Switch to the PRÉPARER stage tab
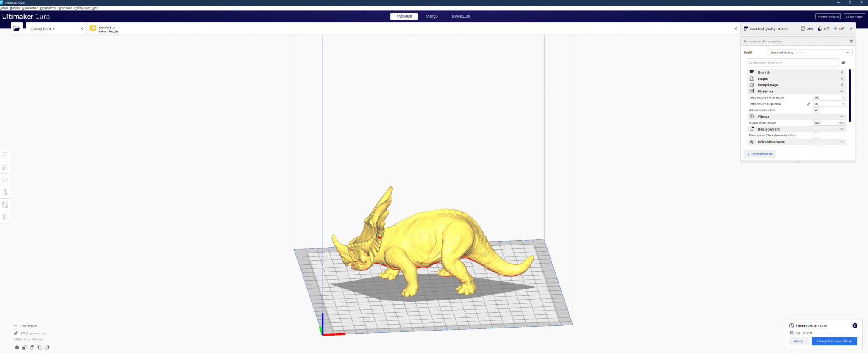This screenshot has height=353, width=868. point(404,17)
